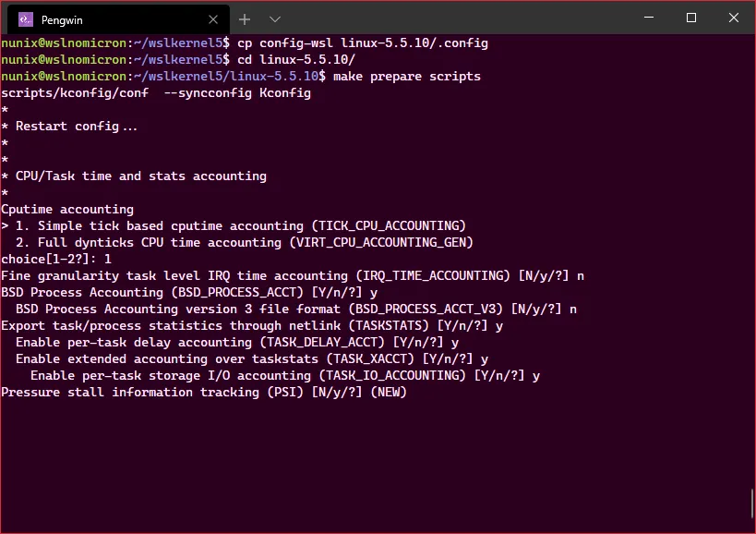756x534 pixels.
Task: Click the 'Restart config...' output line
Action: point(76,126)
